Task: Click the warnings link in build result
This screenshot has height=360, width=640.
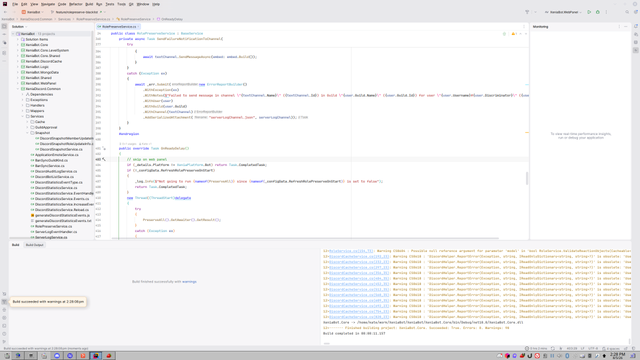Action: tap(189, 282)
